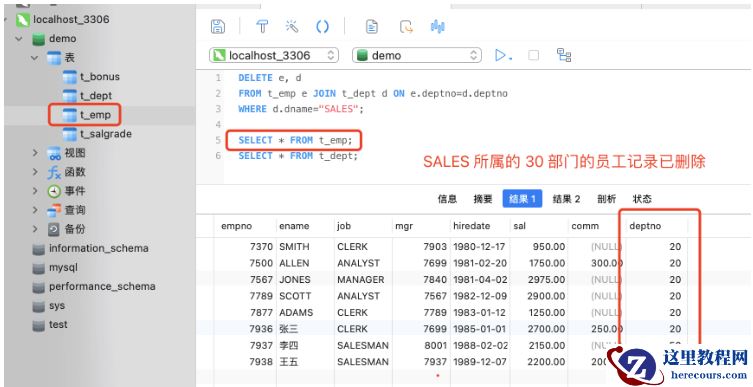The width and height of the screenshot is (753, 387).
Task: Open the 剖析 tab
Action: [606, 199]
